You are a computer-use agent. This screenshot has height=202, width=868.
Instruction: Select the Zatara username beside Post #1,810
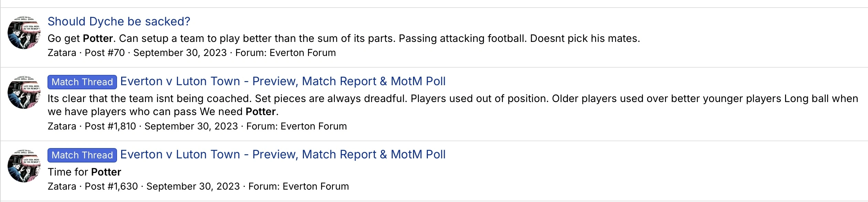[62, 126]
